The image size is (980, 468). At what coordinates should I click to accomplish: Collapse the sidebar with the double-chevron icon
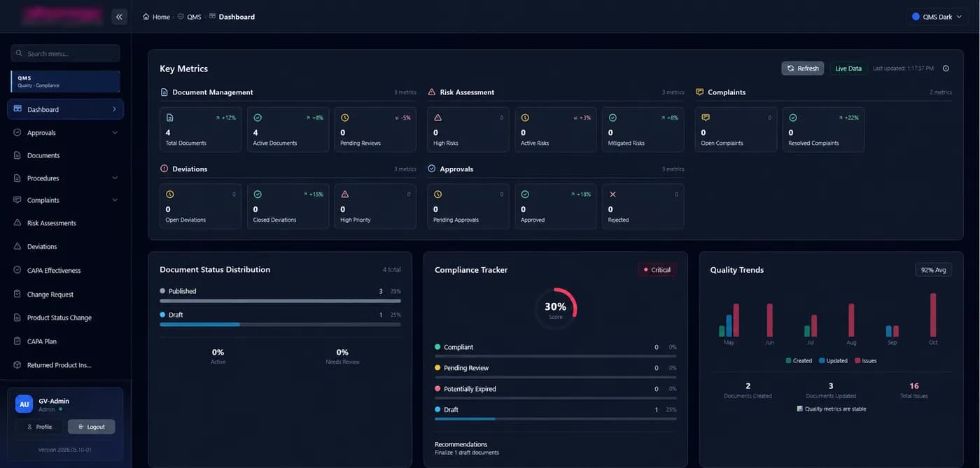pos(119,17)
